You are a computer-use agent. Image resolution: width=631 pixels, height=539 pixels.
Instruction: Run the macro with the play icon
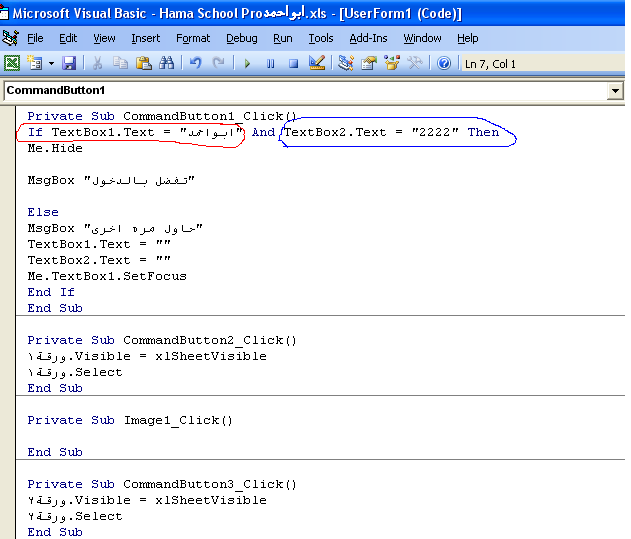point(247,63)
